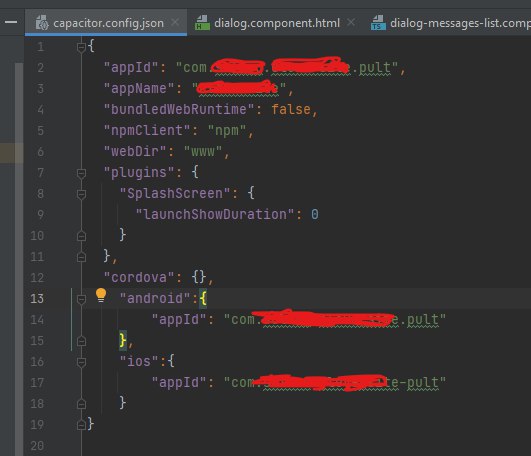
Task: Click the "plugins" key
Action: tap(139, 173)
